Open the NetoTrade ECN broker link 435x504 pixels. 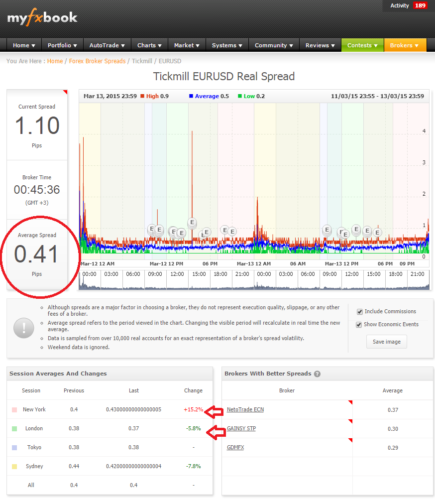pos(245,409)
